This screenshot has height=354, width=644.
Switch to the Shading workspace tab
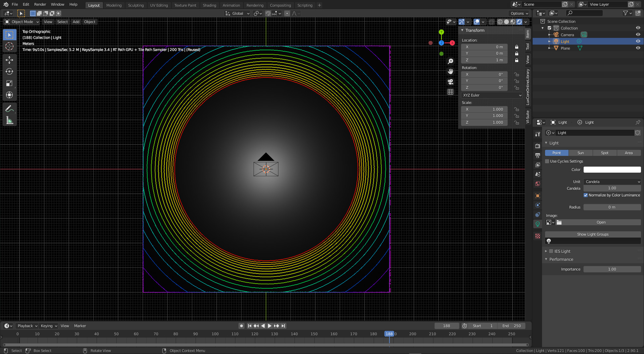click(209, 5)
